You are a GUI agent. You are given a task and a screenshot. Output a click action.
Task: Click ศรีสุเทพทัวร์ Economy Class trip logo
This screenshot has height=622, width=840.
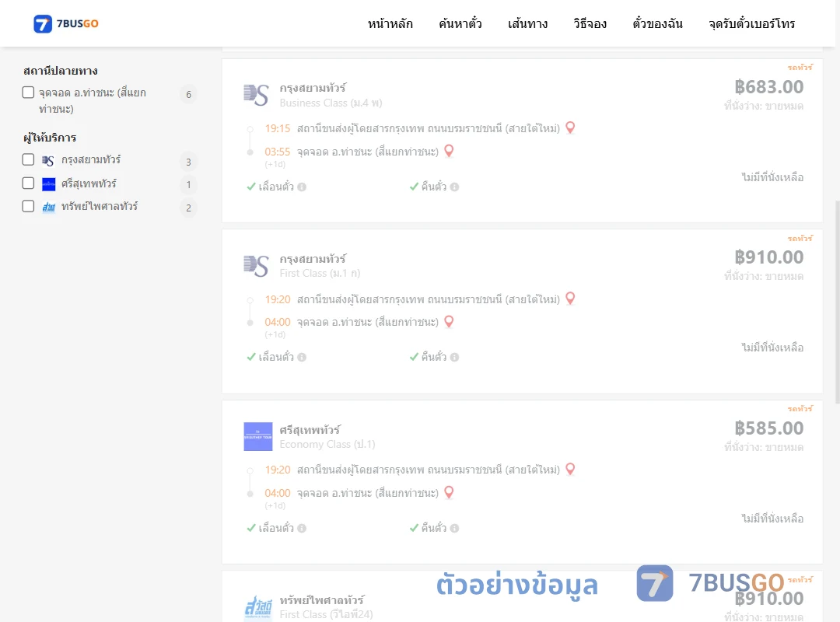(258, 437)
